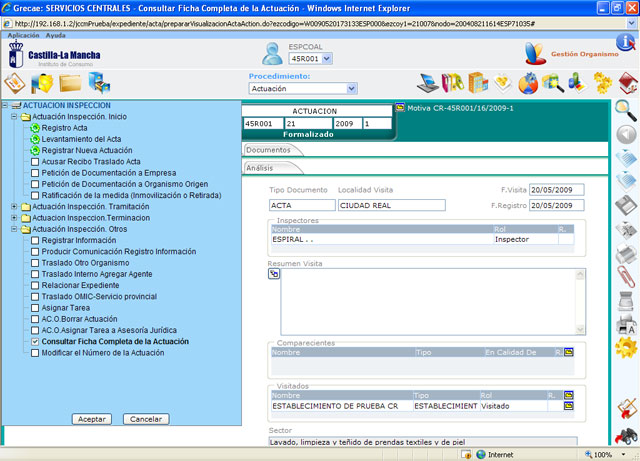Viewport: 640px width, 461px height.
Task: Check Relacionar Expediente checkbox
Action: tap(35, 285)
